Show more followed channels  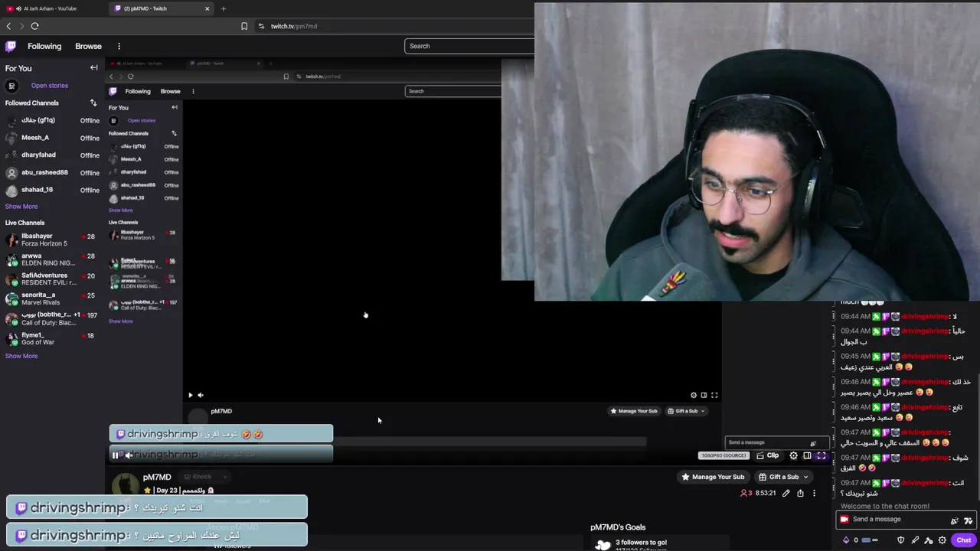[21, 207]
